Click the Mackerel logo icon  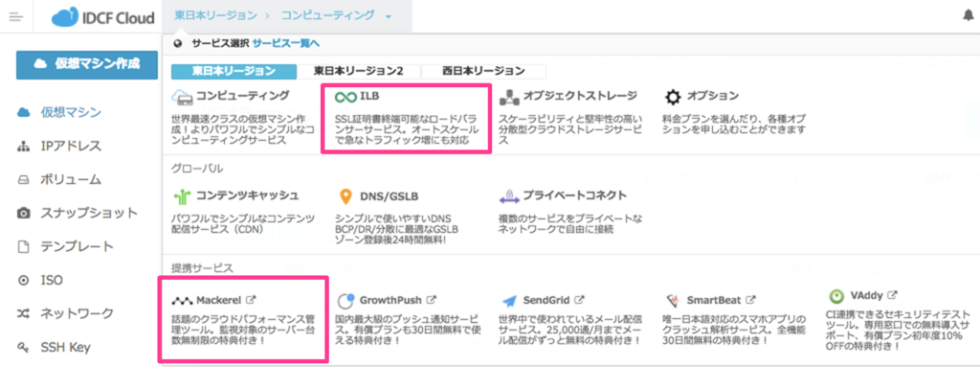[182, 301]
